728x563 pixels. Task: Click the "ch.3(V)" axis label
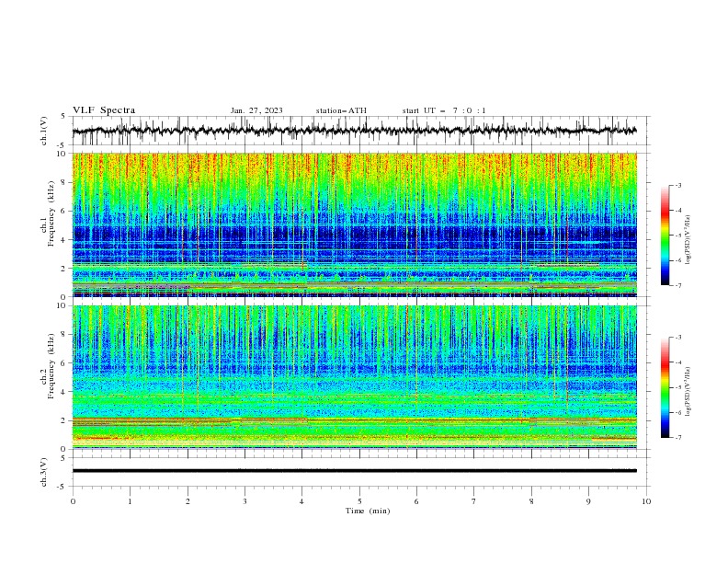click(x=43, y=472)
